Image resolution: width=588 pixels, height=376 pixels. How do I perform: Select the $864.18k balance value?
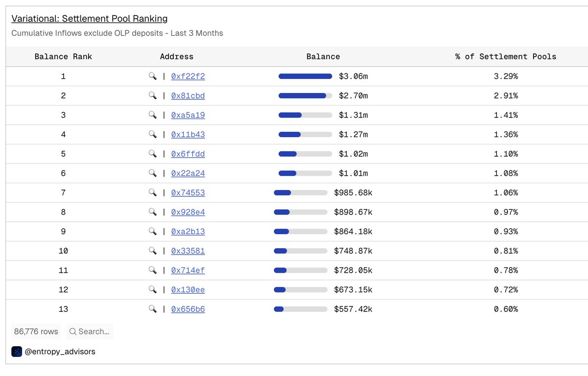353,232
